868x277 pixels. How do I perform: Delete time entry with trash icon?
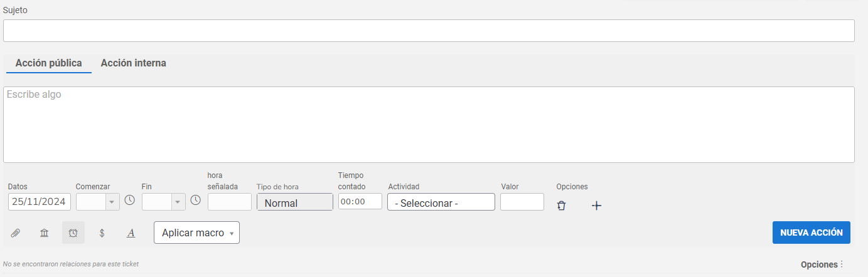click(562, 205)
